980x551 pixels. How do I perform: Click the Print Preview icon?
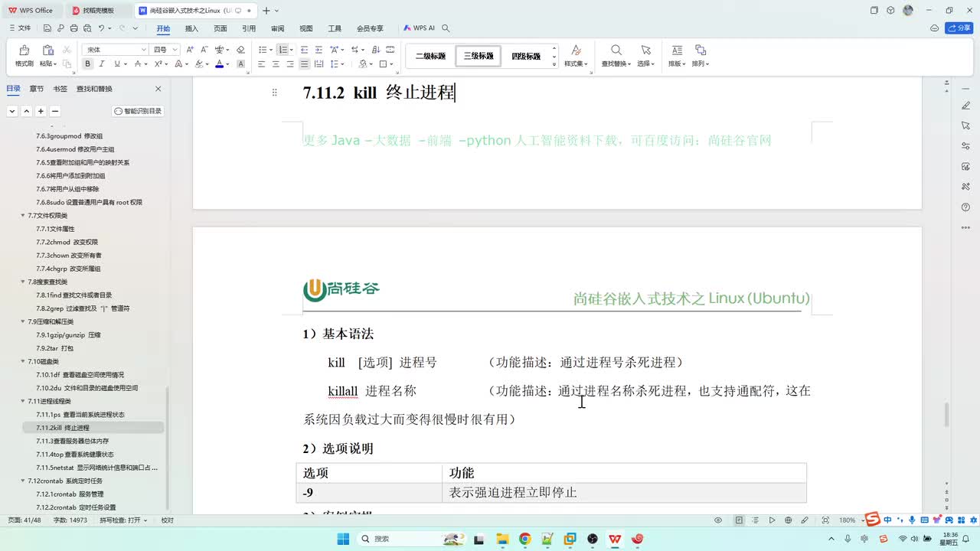(87, 28)
